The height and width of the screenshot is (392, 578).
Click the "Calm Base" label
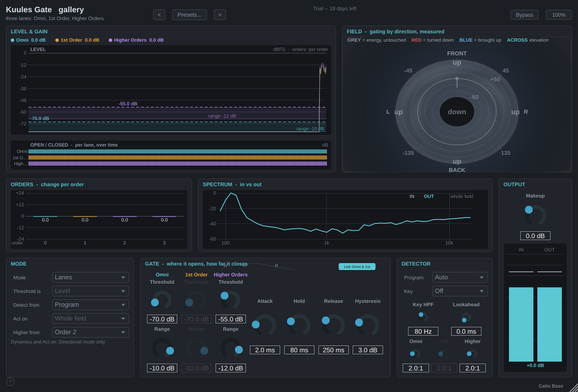(551, 386)
